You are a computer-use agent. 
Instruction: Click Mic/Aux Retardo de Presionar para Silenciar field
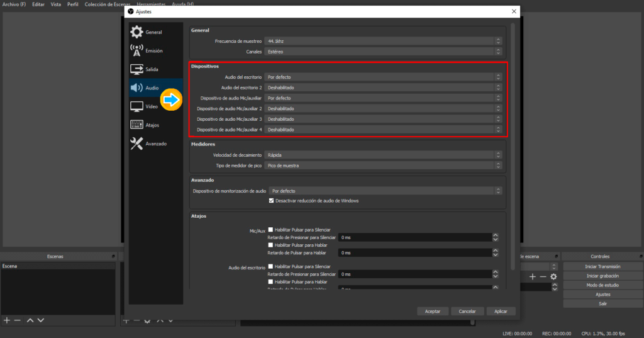tap(414, 238)
